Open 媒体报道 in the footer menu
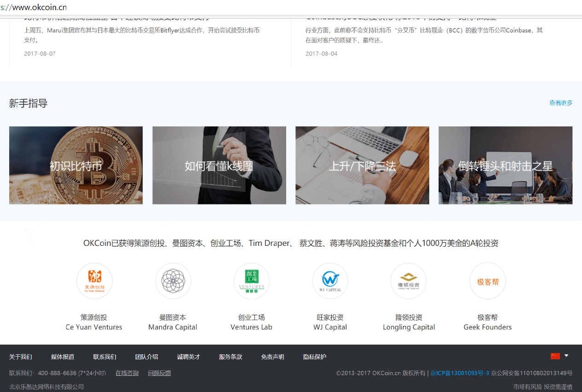The image size is (582, 392). coord(63,357)
